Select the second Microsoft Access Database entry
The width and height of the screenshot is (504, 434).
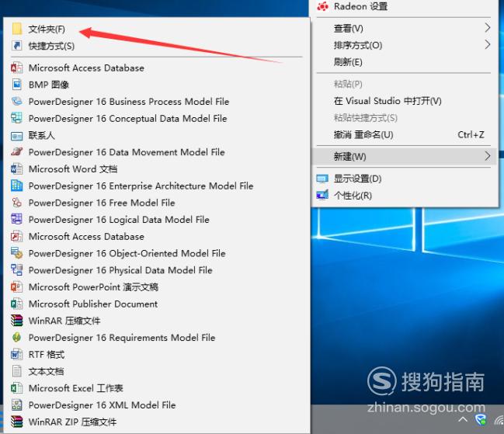point(157,237)
